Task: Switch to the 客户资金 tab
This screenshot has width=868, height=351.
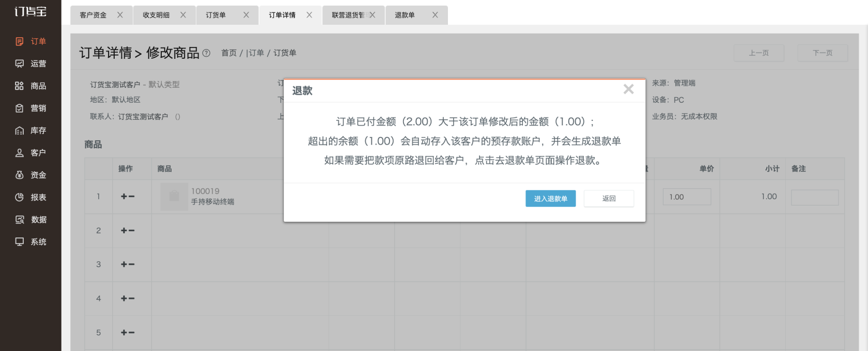Action: click(x=93, y=15)
